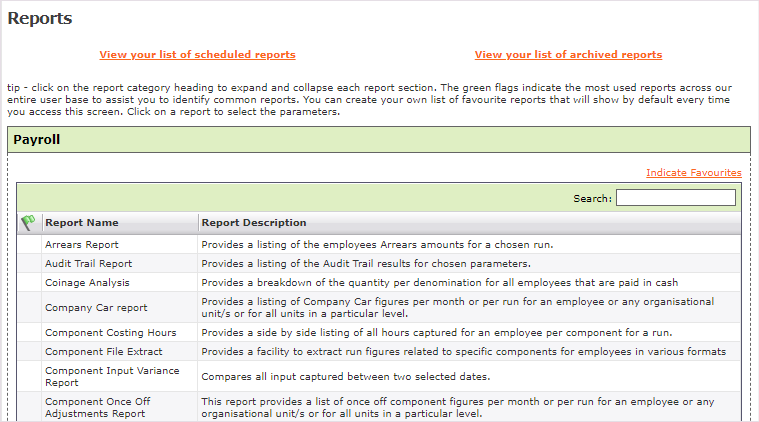Open your list of archived reports
This screenshot has width=759, height=422.
point(567,55)
